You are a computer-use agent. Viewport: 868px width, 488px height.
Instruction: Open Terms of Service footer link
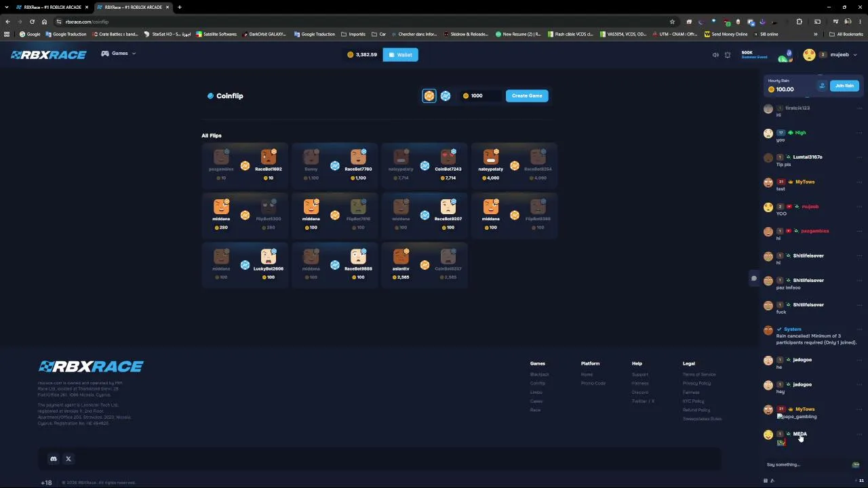coord(699,375)
